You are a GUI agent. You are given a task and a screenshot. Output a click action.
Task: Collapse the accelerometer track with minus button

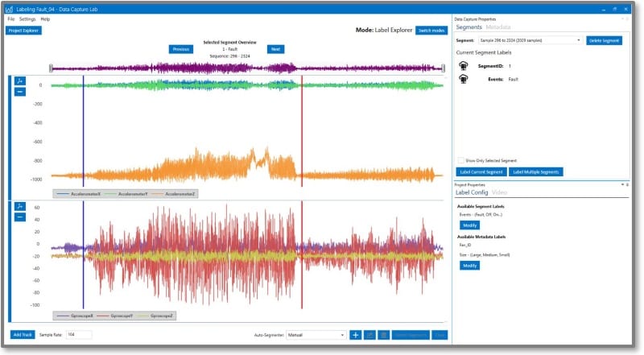coord(20,91)
